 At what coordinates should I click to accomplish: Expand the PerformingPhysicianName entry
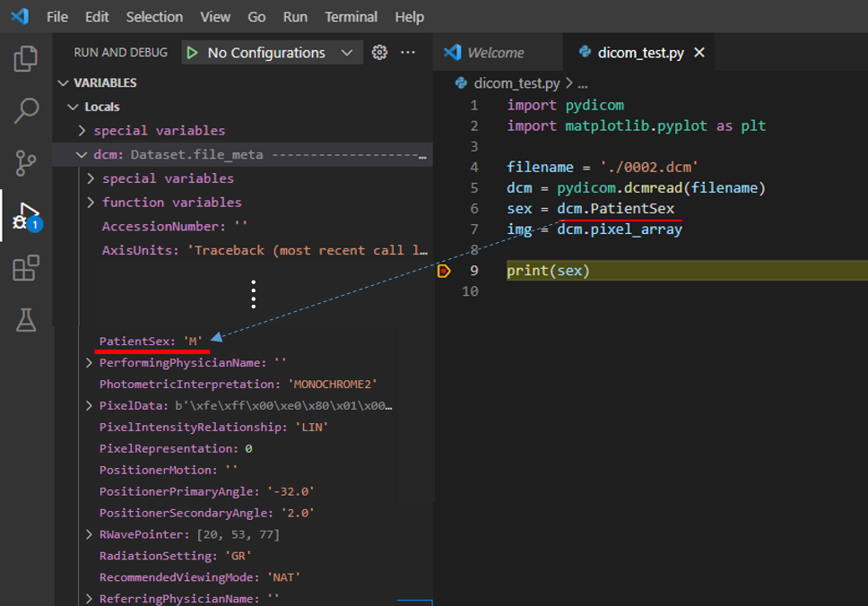[89, 363]
